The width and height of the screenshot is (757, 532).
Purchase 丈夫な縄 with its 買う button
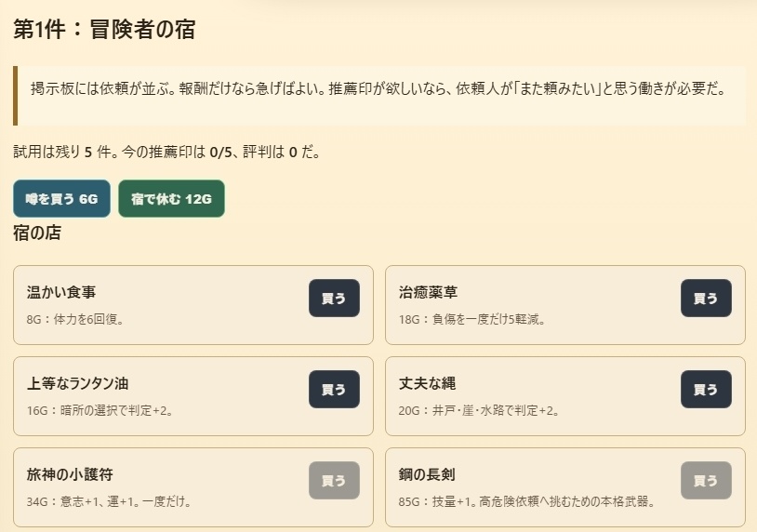coord(706,390)
